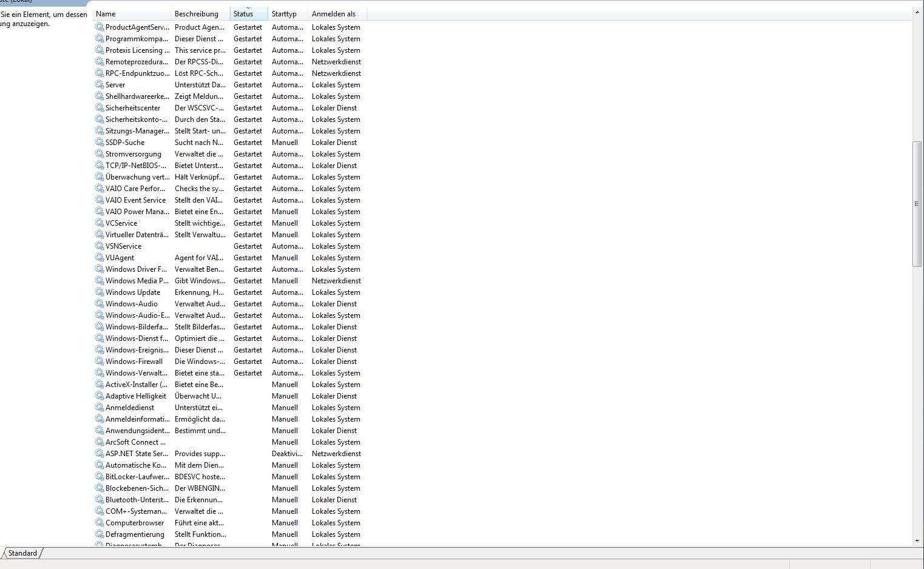The image size is (924, 569).
Task: Select the SSDP-Suche service icon
Action: pyautogui.click(x=99, y=143)
